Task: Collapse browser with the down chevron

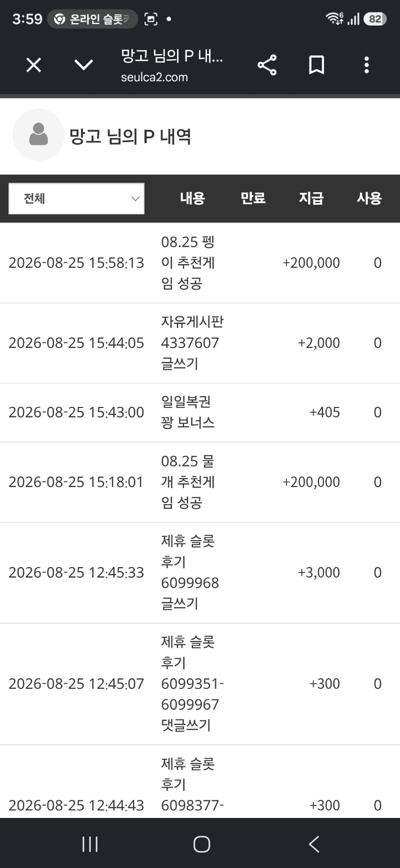Action: tap(83, 65)
